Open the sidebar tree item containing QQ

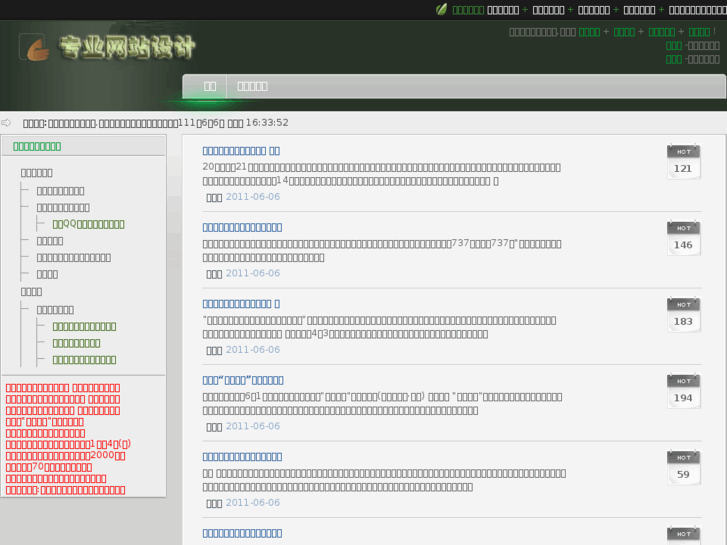[89, 224]
